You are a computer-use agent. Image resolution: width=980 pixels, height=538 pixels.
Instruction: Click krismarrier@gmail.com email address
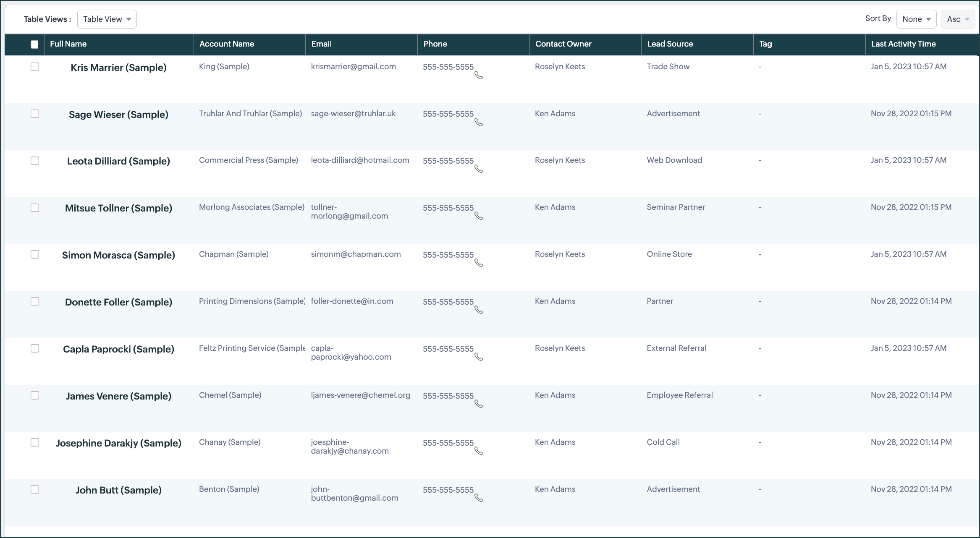click(354, 67)
